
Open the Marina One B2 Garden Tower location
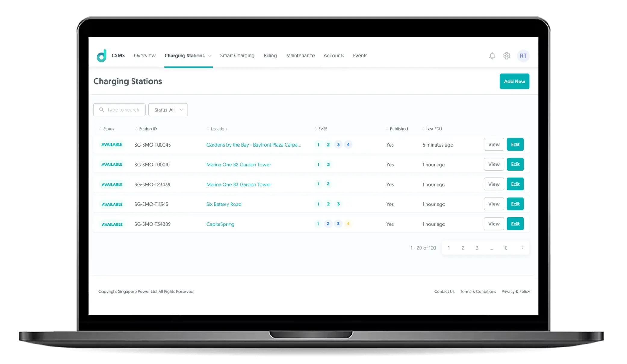click(x=238, y=165)
